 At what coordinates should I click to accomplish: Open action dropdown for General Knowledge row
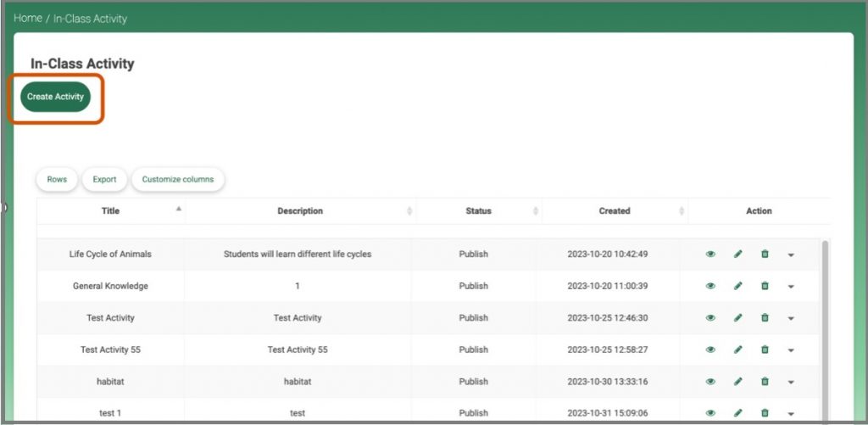(x=791, y=287)
